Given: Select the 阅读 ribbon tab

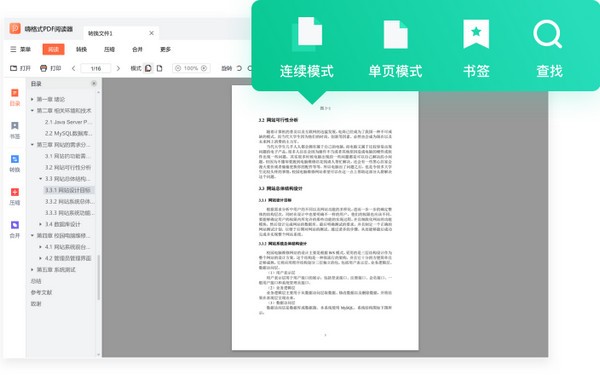Looking at the screenshot, I should point(53,49).
